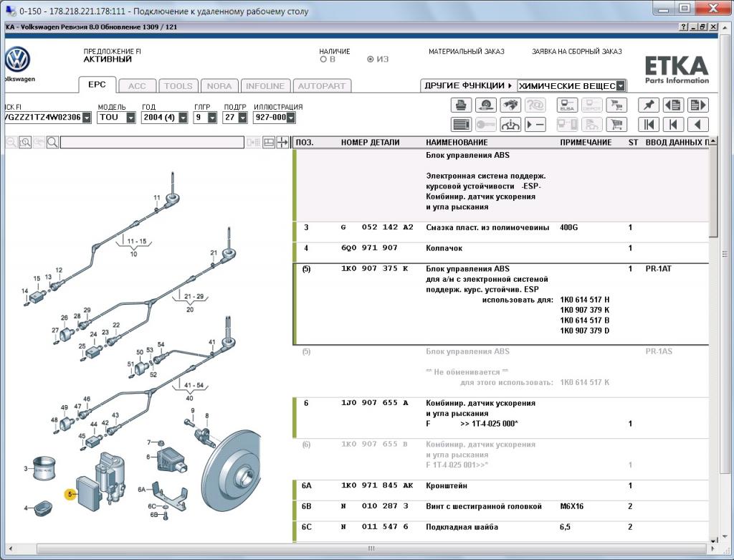
Task: Select part number 6Q0 971 907
Action: coord(369,248)
